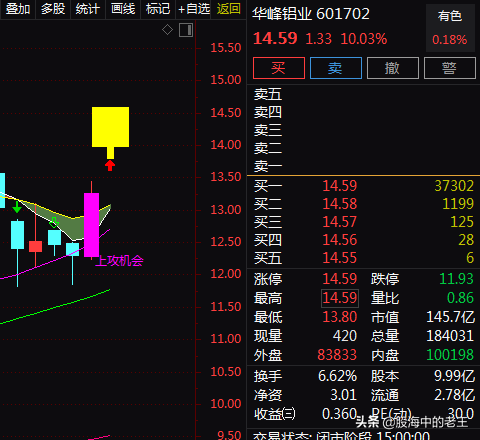Image resolution: width=480 pixels, height=440 pixels.
Task: Click the 内盘 value 100198
Action: [450, 355]
